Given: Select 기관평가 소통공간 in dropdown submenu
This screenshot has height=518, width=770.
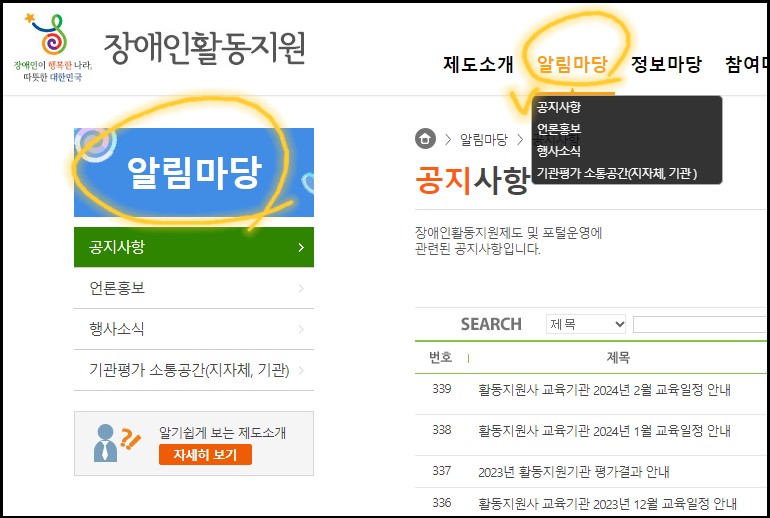Looking at the screenshot, I should [x=616, y=173].
